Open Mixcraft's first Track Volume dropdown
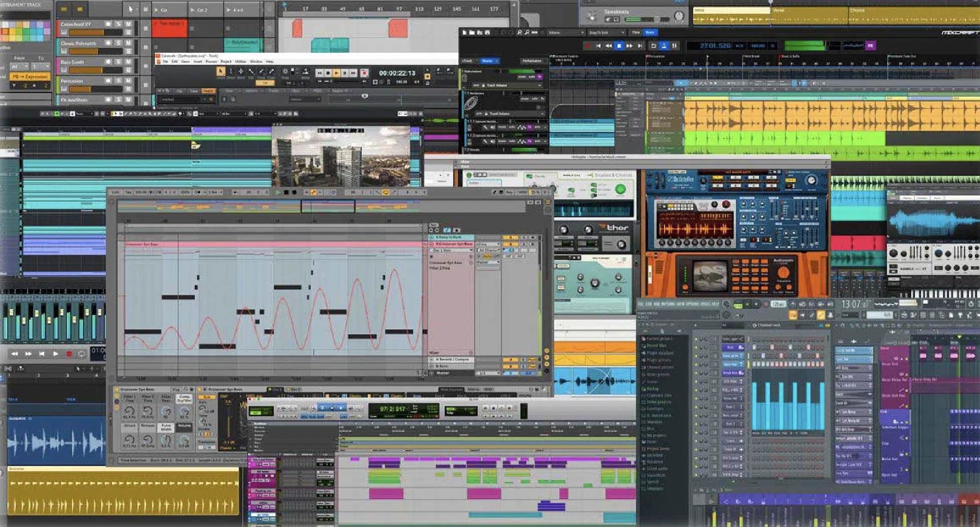The width and height of the screenshot is (980, 527). [507, 85]
